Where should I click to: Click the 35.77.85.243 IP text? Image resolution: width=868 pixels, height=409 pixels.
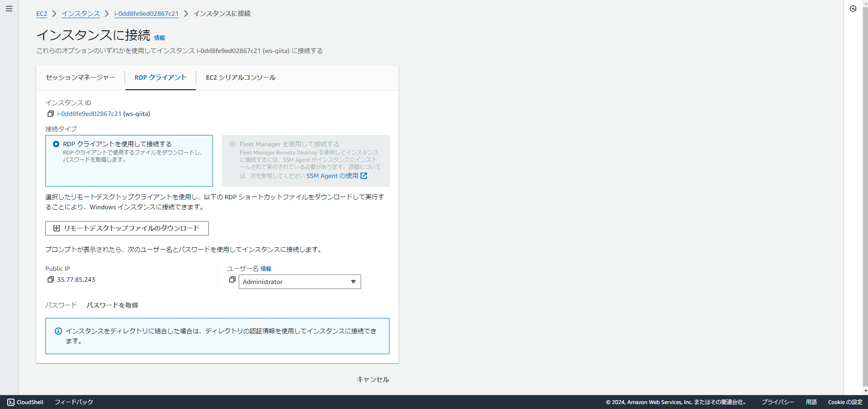(x=76, y=279)
